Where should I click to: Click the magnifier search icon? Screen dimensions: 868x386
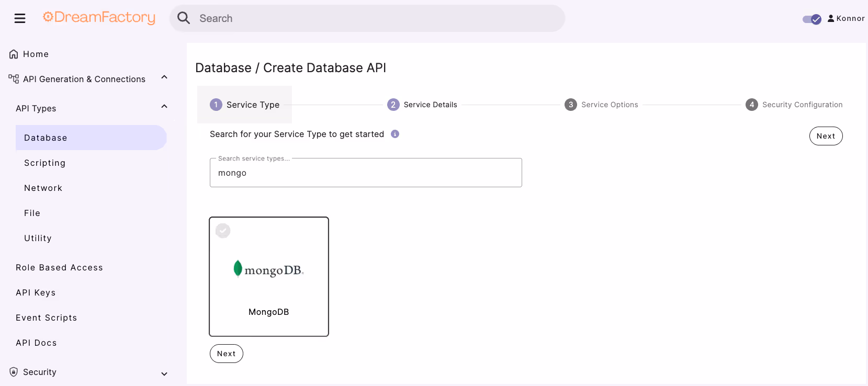184,18
